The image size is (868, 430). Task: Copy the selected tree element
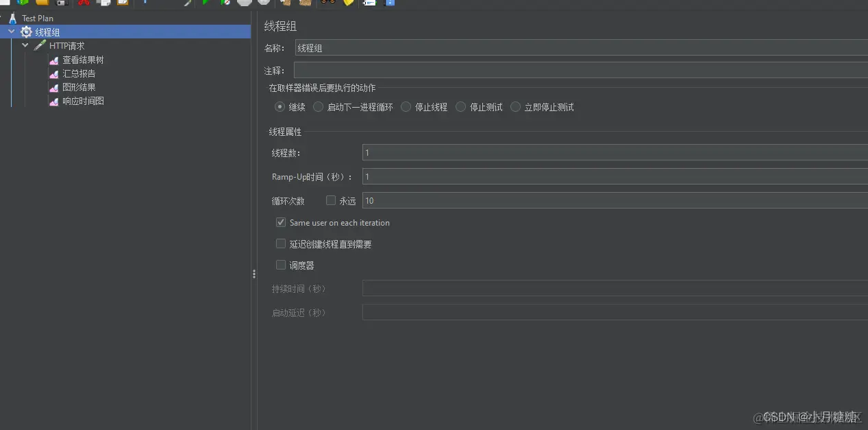click(x=103, y=3)
